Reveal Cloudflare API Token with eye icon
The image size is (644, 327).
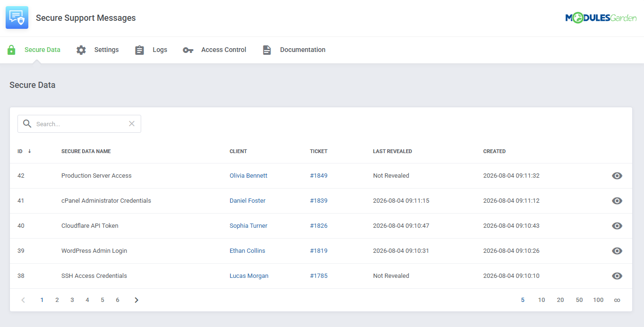coord(617,226)
